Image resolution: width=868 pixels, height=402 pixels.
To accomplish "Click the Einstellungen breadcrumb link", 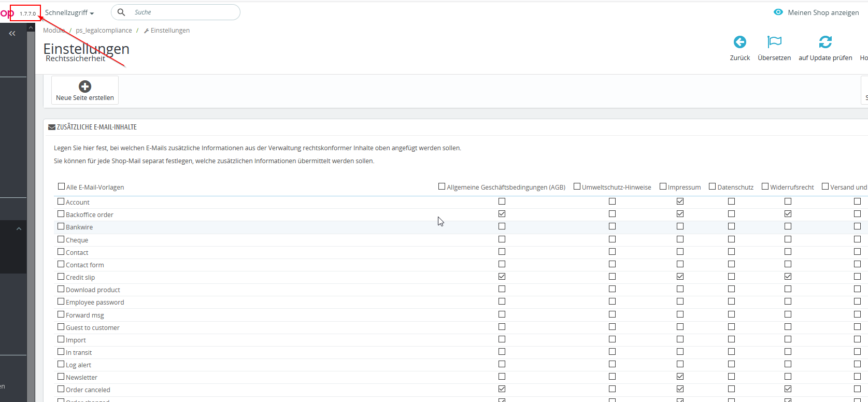I will (170, 31).
